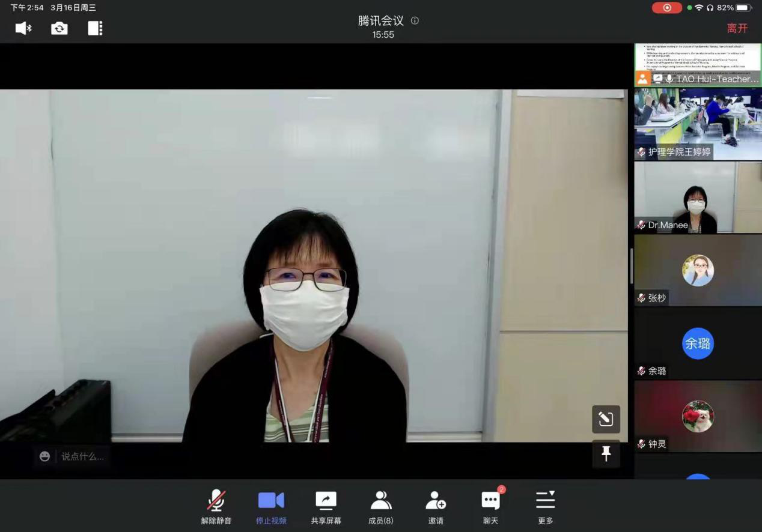
Task: Select Dr.Manee video thumbnail
Action: pos(698,197)
